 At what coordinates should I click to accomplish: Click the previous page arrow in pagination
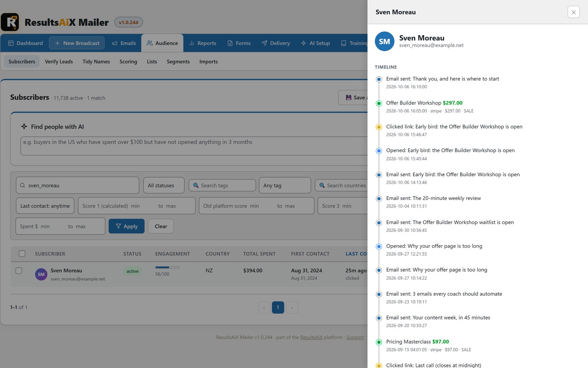(x=264, y=307)
